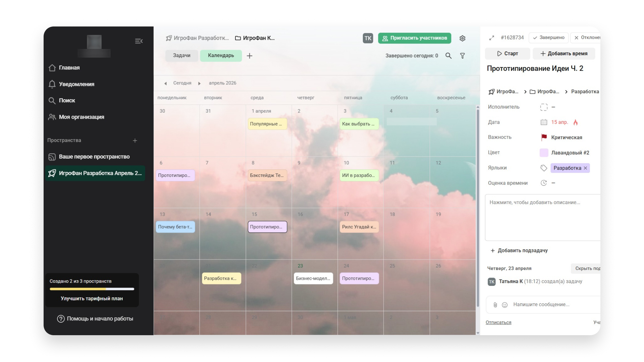Viewport: 644px width, 362px height.
Task: Click Пригласить участников button
Action: pyautogui.click(x=414, y=38)
